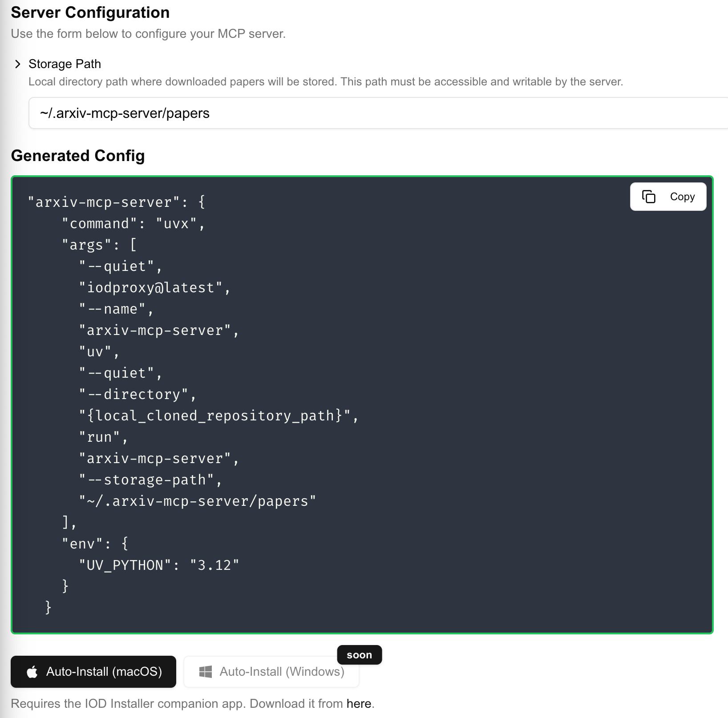Click the Copy button to copy the config
This screenshot has width=728, height=718.
(667, 196)
